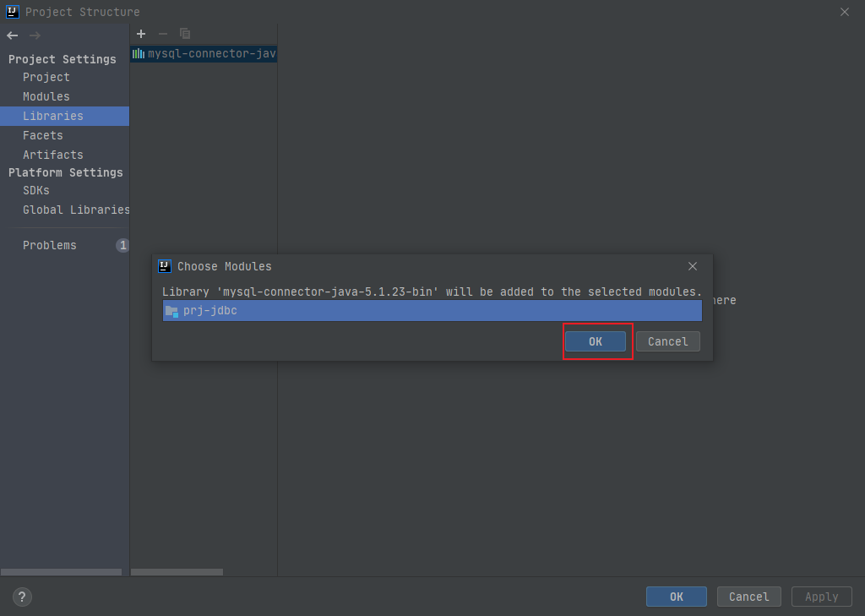Click Apply in Project Structure window
Image resolution: width=865 pixels, height=616 pixels.
(x=821, y=597)
